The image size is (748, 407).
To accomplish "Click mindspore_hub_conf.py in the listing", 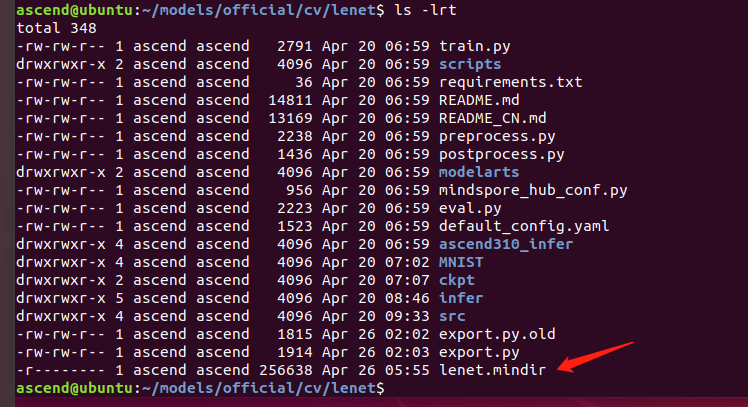I will pyautogui.click(x=532, y=190).
